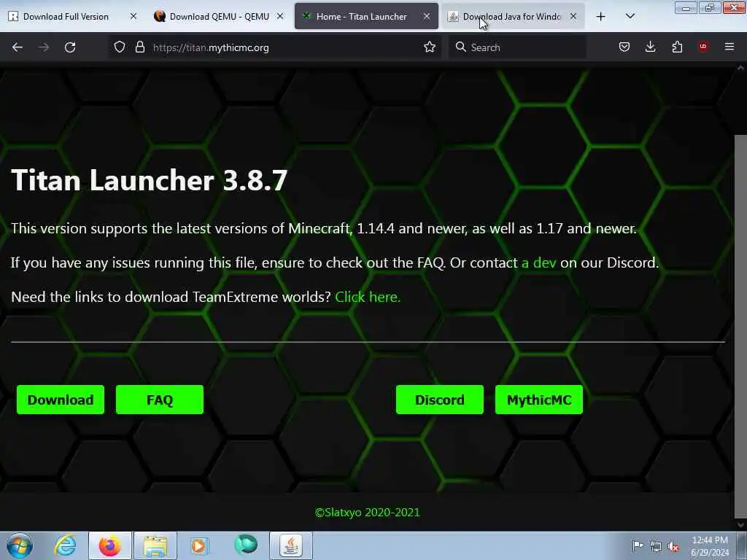Open the Windows Start menu orb
This screenshot has width=747, height=560.
[x=20, y=545]
